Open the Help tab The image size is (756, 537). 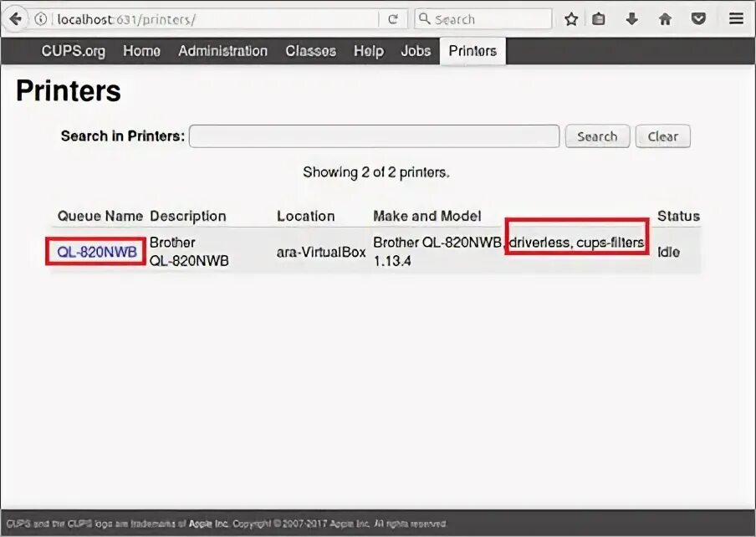click(x=369, y=51)
